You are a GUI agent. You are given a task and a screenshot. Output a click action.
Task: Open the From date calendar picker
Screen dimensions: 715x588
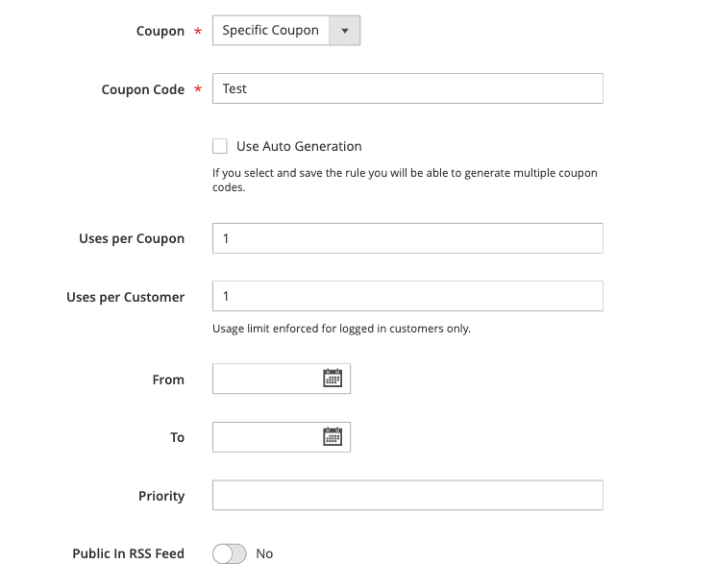pos(333,379)
